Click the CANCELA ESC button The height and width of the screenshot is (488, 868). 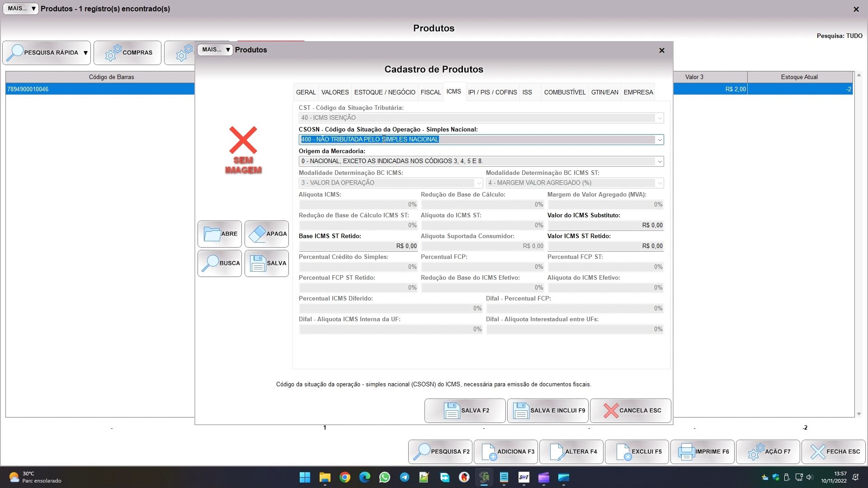coord(631,411)
